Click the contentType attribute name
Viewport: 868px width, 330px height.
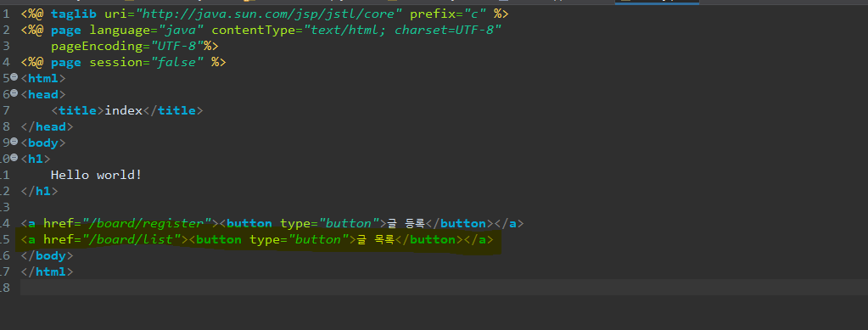[253, 30]
